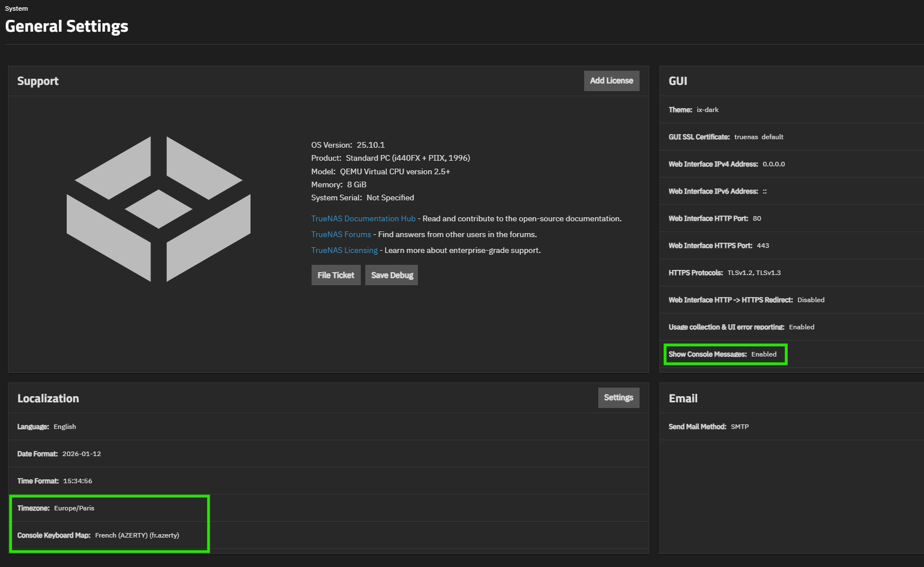
Task: Select the Theme ix-dark row
Action: coord(693,110)
